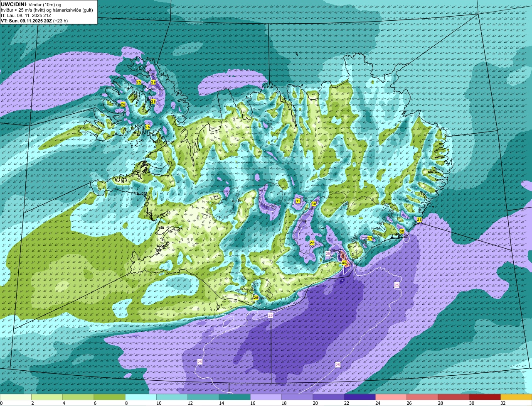The image size is (532, 406).
Task: Click the legend tick label '2'
Action: coord(32,403)
